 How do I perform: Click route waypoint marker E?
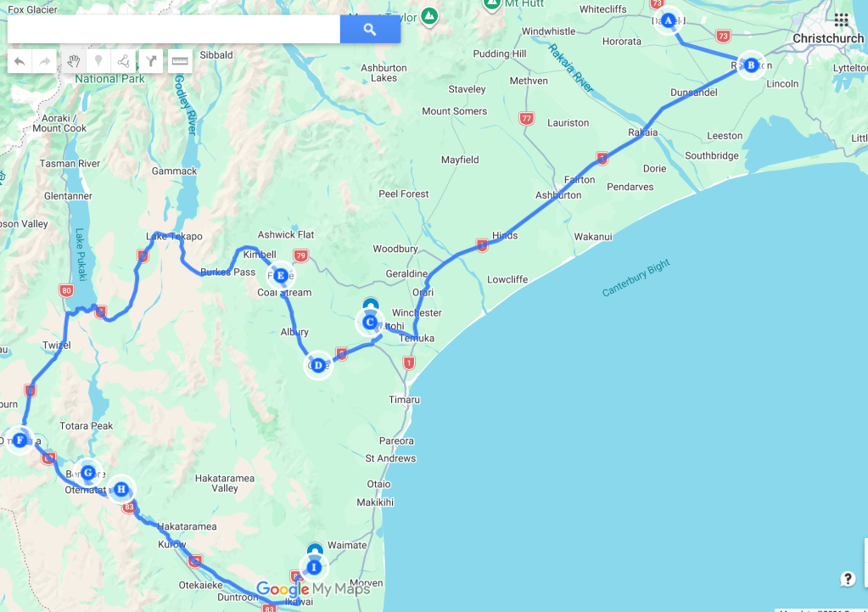point(280,274)
